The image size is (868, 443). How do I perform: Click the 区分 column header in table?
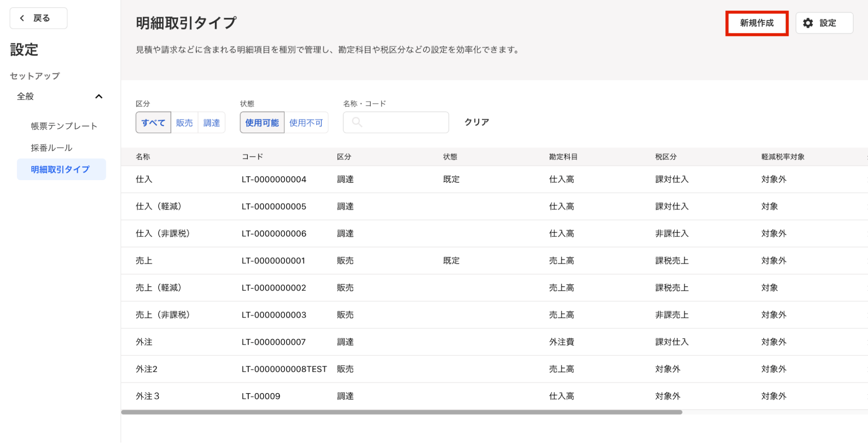pos(344,157)
